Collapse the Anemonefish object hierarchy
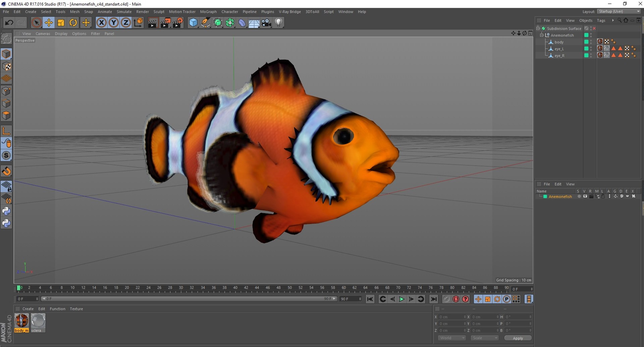Viewport: 644px width, 347px height. tap(541, 35)
